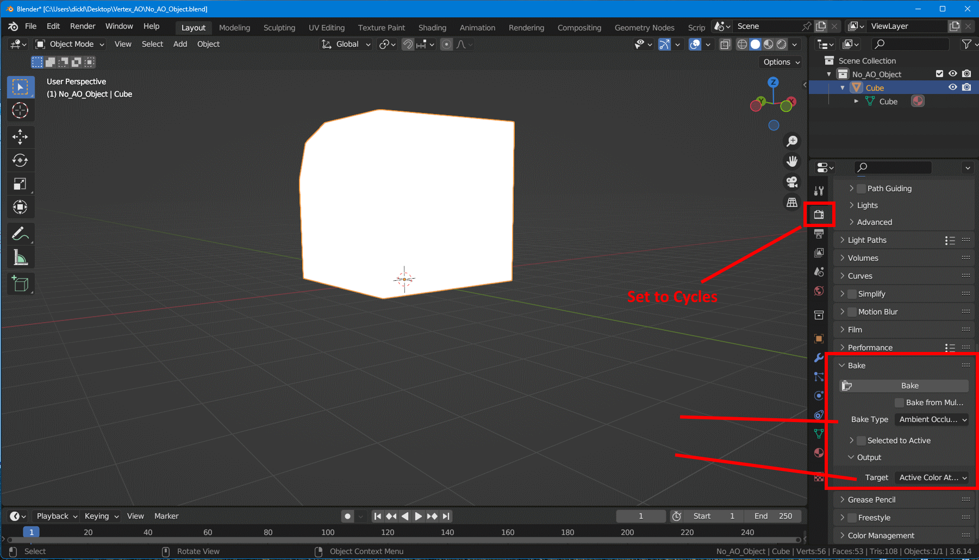Open the Global transform orientation dropdown
Image resolution: width=979 pixels, height=560 pixels.
(346, 44)
